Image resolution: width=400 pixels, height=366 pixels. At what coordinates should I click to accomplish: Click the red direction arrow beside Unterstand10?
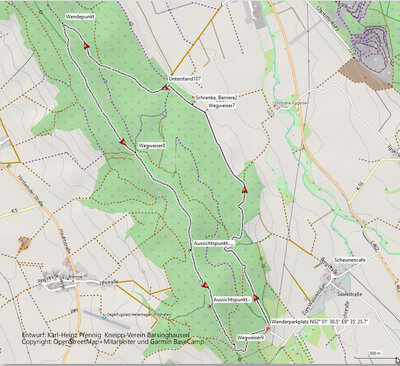pyautogui.click(x=164, y=88)
